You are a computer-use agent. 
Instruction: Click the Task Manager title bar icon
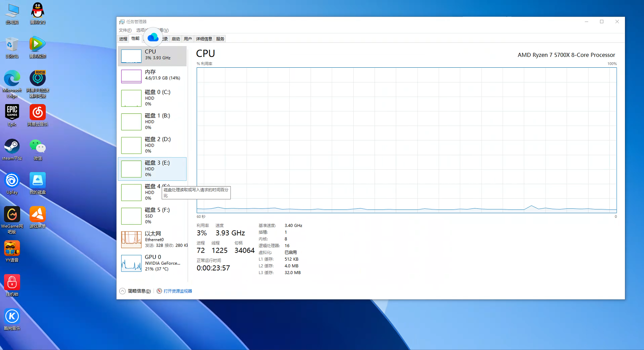[x=122, y=22]
